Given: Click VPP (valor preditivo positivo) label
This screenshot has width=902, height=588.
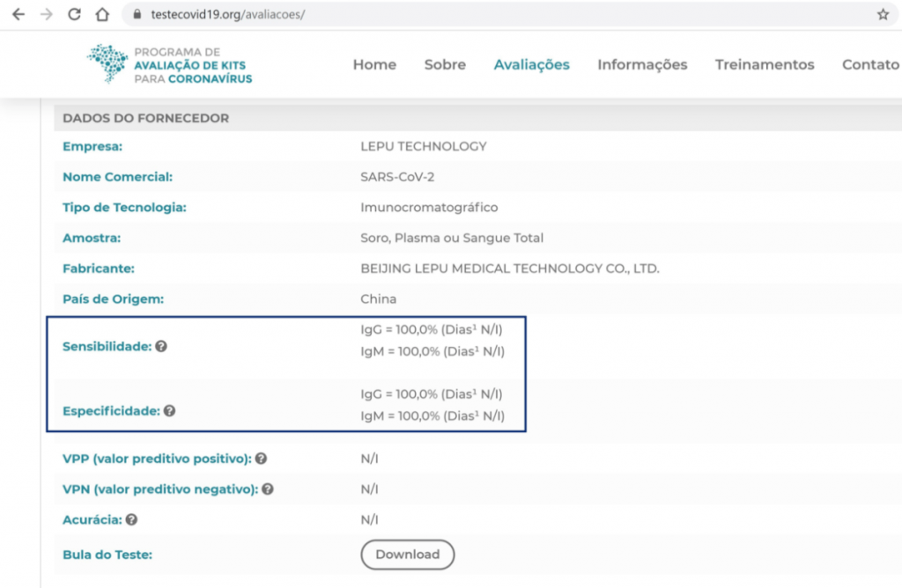Looking at the screenshot, I should point(157,458).
